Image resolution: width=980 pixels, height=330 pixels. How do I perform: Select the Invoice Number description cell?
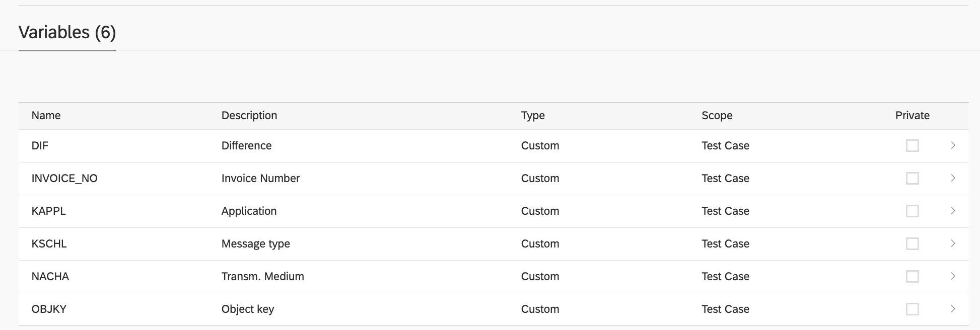260,179
